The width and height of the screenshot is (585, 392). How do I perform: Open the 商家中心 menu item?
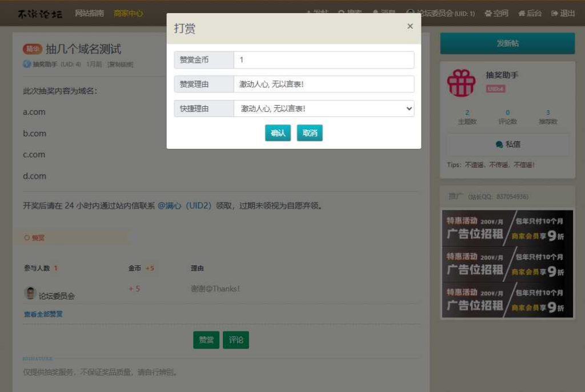point(129,13)
